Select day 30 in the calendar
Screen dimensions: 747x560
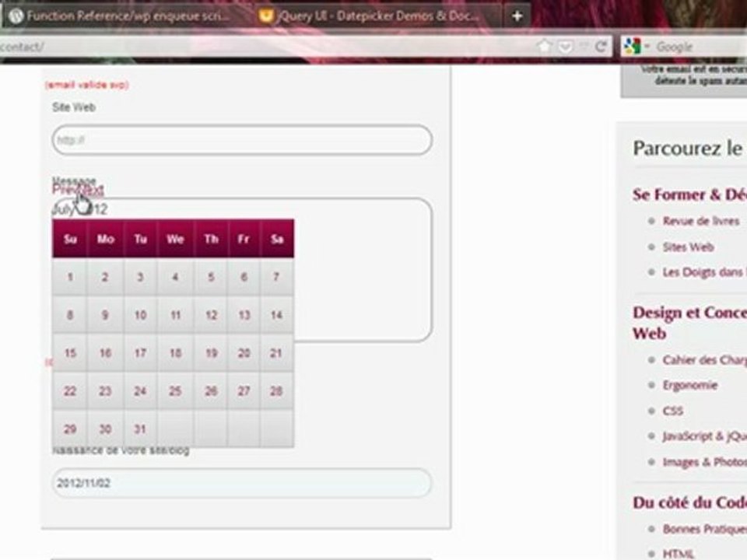(x=105, y=429)
